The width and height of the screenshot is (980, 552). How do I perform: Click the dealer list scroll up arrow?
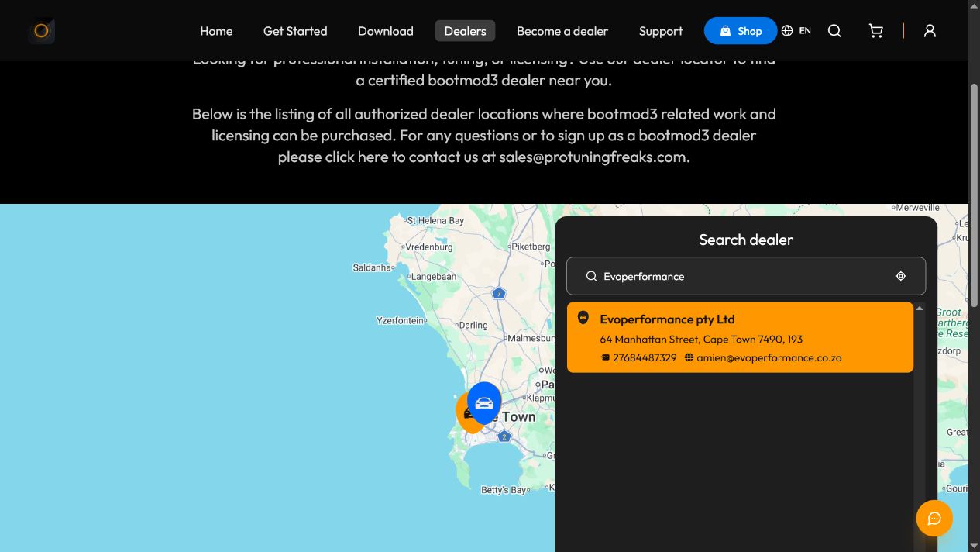point(920,309)
